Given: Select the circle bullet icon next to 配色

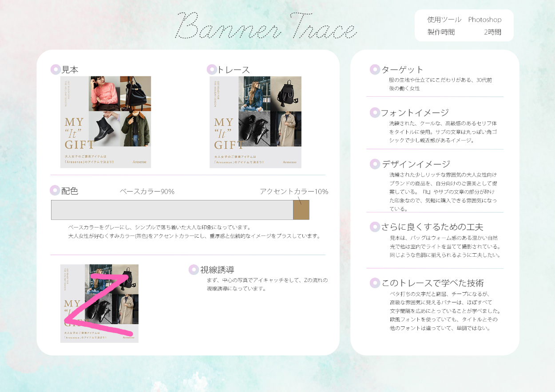Looking at the screenshot, I should point(55,191).
